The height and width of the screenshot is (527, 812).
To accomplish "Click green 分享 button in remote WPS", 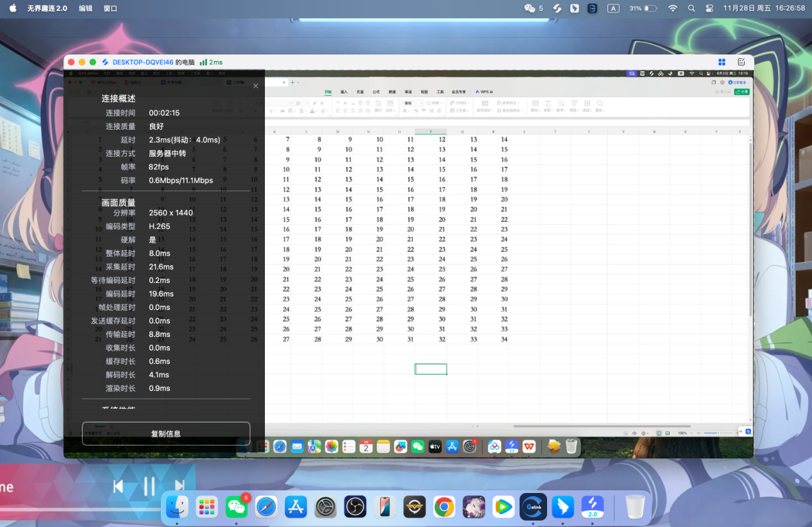I will point(741,92).
